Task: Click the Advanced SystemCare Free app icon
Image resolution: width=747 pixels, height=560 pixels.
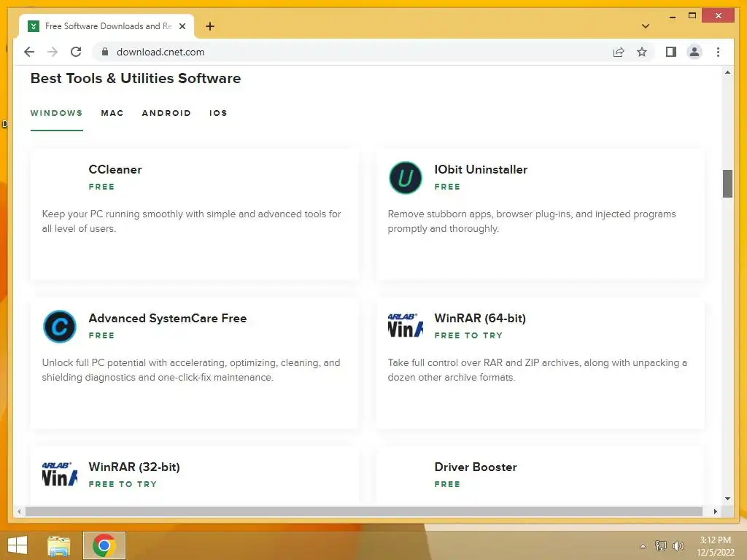Action: point(60,327)
